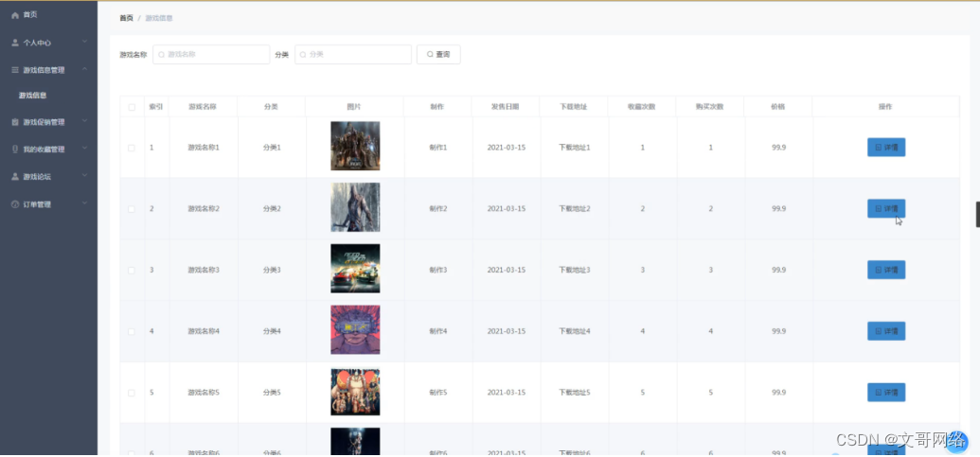The height and width of the screenshot is (457, 980).
Task: Check the box for row 游戏名称1
Action: 132,148
